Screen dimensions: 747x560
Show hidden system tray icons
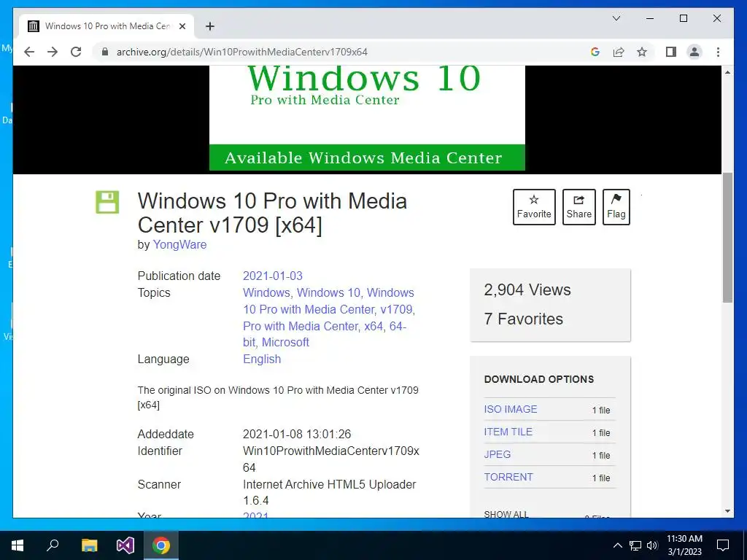pos(617,545)
